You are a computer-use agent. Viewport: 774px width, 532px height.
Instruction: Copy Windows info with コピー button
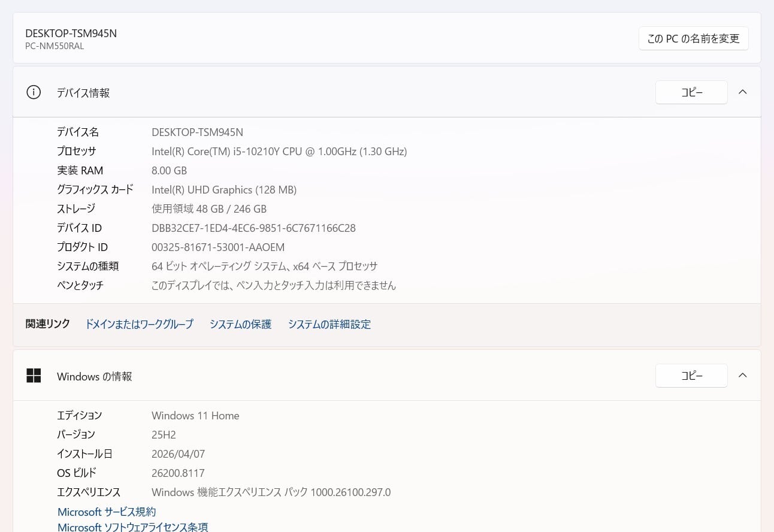(691, 376)
